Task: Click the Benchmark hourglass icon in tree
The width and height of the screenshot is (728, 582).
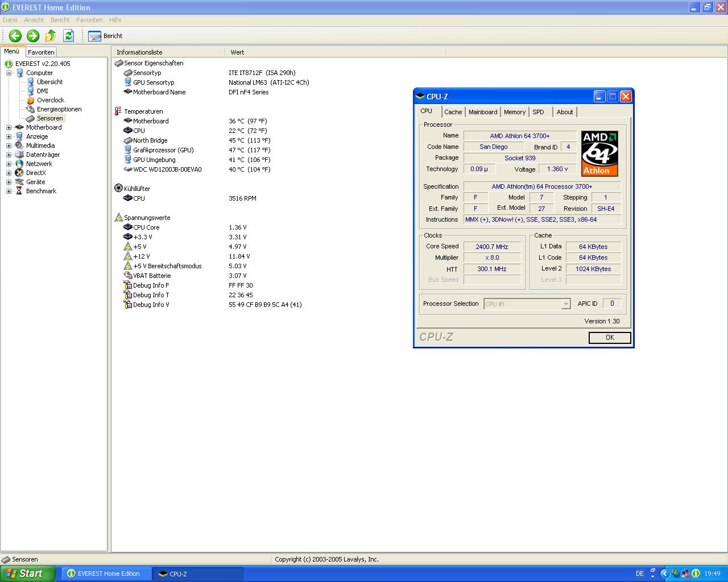Action: [19, 191]
